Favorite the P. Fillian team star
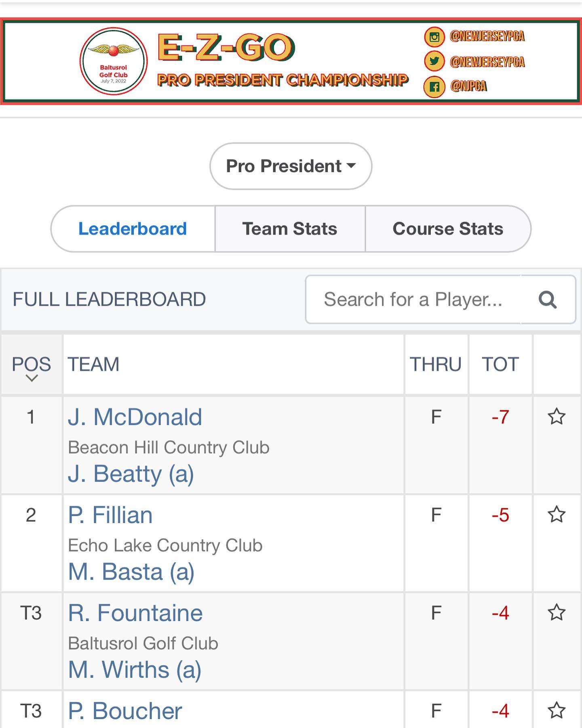 [x=557, y=514]
